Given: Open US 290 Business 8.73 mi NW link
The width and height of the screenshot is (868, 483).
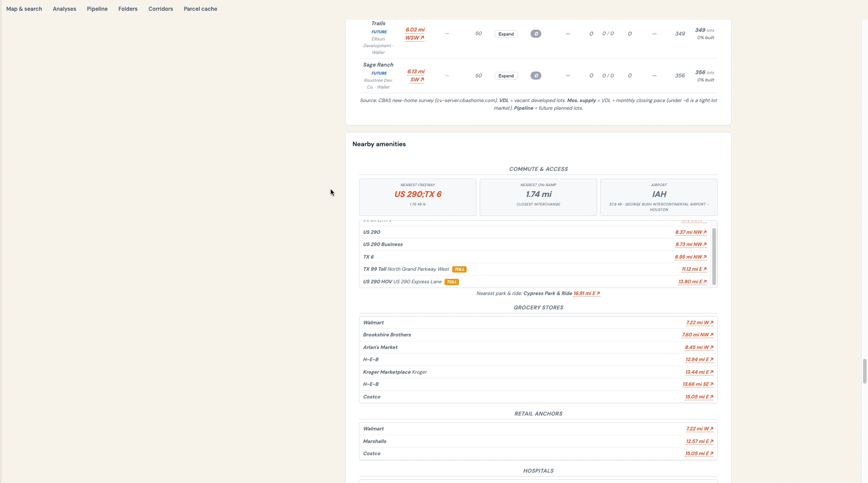Looking at the screenshot, I should (x=691, y=245).
